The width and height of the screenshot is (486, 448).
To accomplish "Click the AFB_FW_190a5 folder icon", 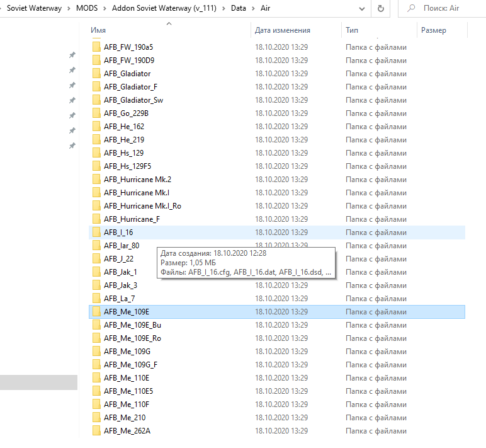I will pos(96,47).
